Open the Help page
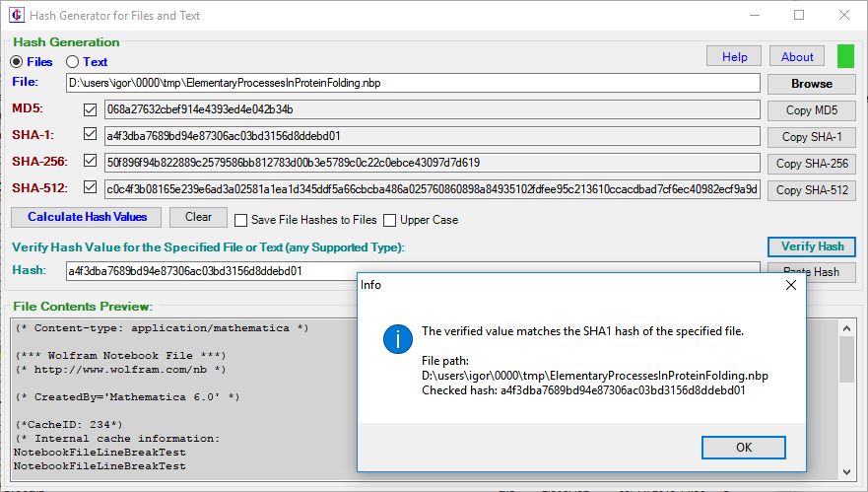 734,57
